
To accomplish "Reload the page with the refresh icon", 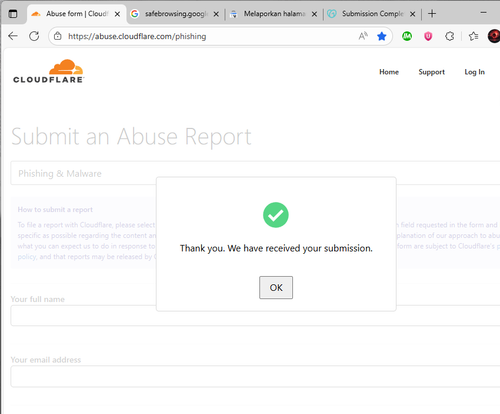I will (34, 36).
